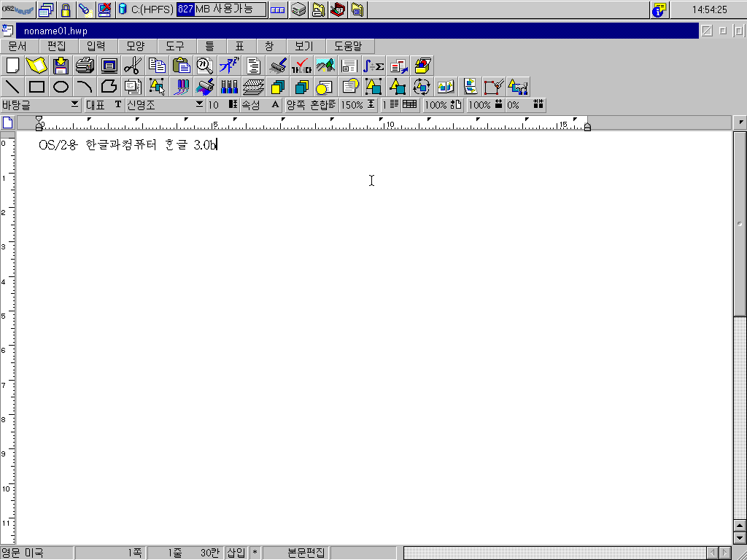Open the 대표 language type selector
This screenshot has height=560, width=747.
pyautogui.click(x=104, y=105)
